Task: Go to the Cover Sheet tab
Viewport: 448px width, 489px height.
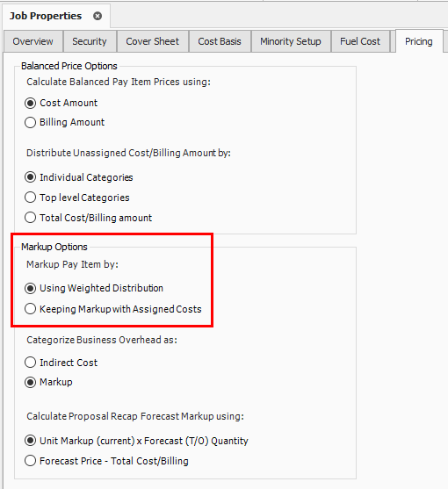Action: [153, 41]
